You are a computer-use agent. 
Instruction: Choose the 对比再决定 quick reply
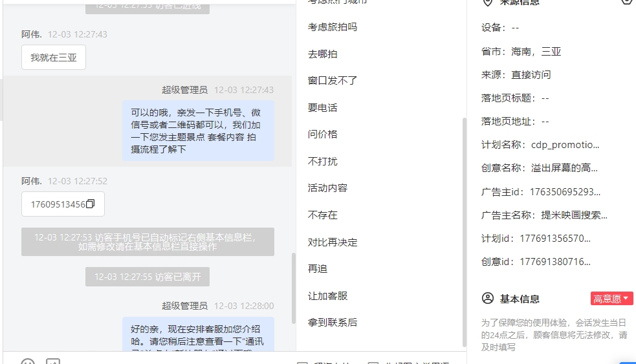[x=332, y=242]
